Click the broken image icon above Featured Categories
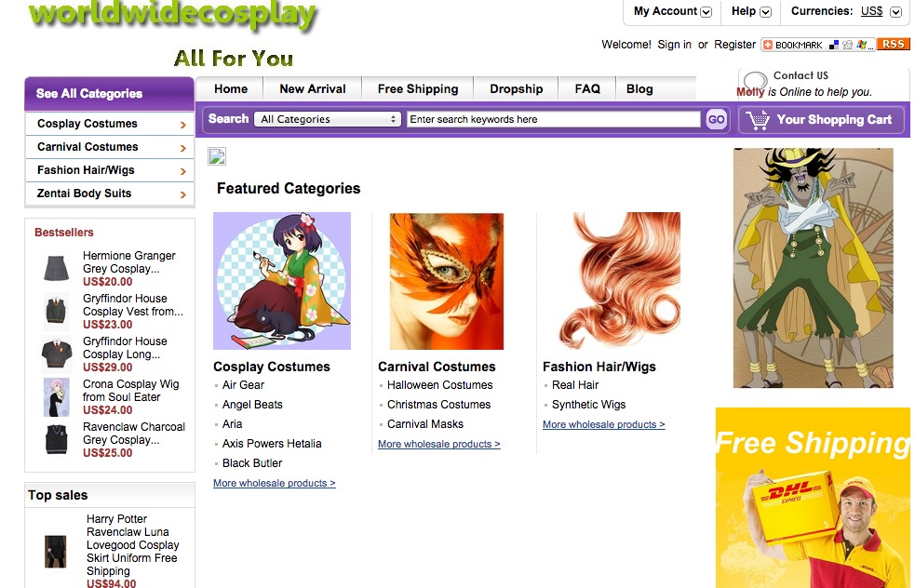The image size is (915, 588). tap(217, 156)
